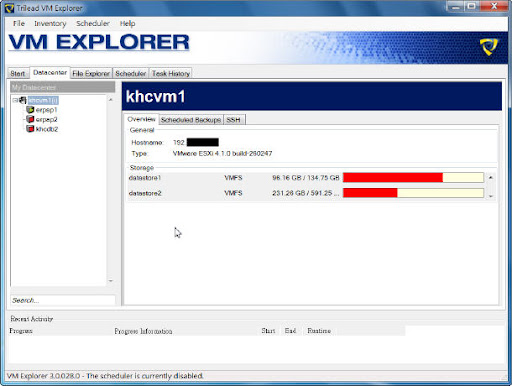Image resolution: width=512 pixels, height=386 pixels.
Task: Switch to the Scheduler tab
Action: (x=131, y=74)
